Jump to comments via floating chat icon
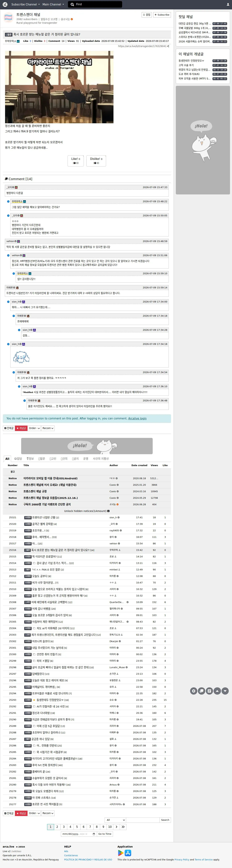232x868 pixels. click(x=201, y=691)
